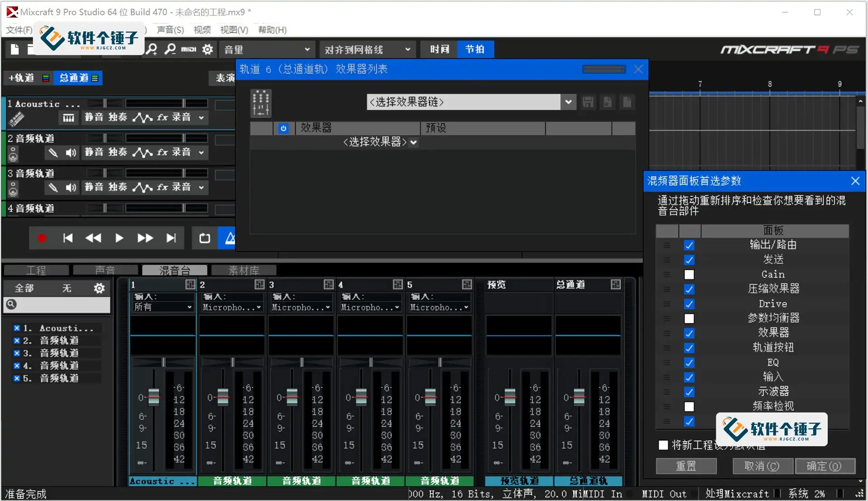Select the fx icon on the Acoustic track
The image size is (868, 501).
tap(162, 117)
